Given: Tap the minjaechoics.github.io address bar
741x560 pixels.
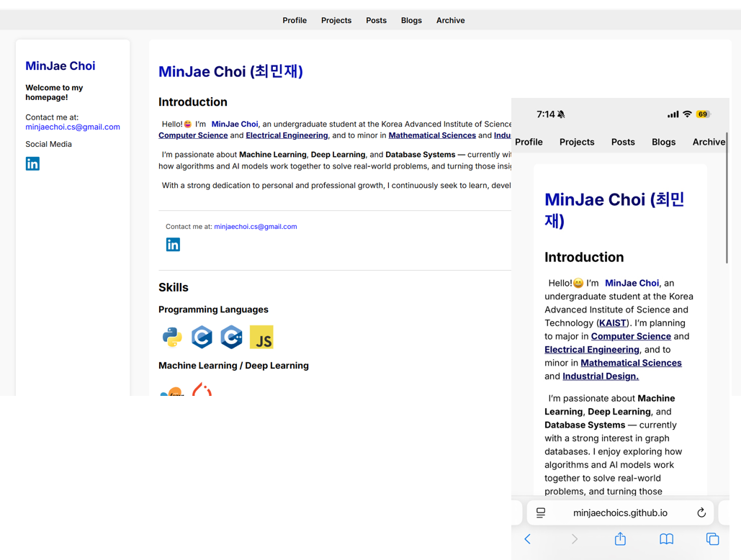Looking at the screenshot, I should click(x=620, y=512).
